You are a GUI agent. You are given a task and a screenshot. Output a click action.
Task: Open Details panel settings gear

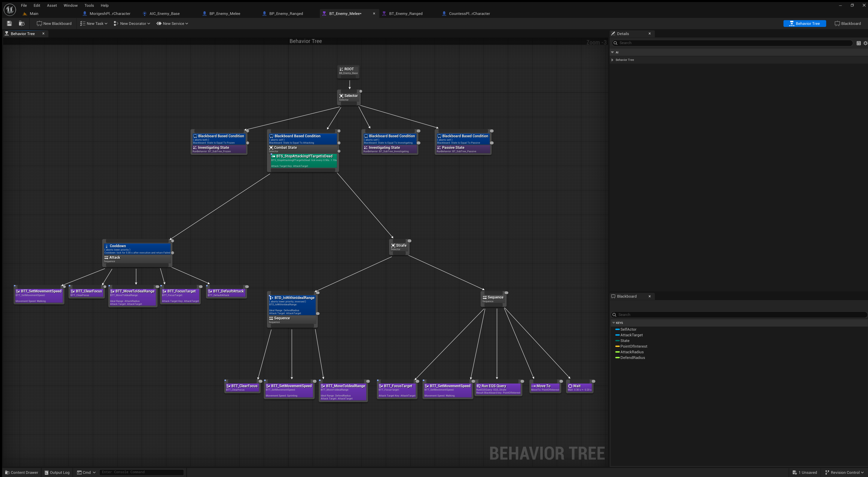pos(865,43)
